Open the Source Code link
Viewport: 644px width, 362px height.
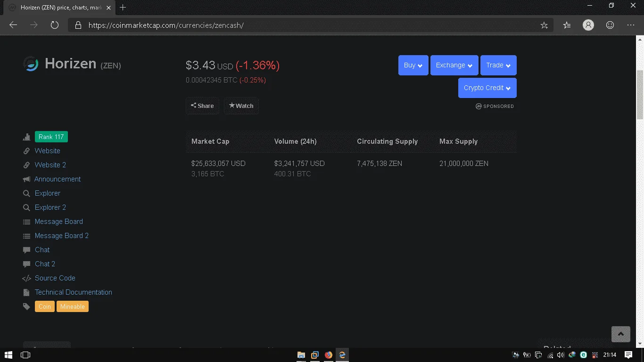pos(55,278)
